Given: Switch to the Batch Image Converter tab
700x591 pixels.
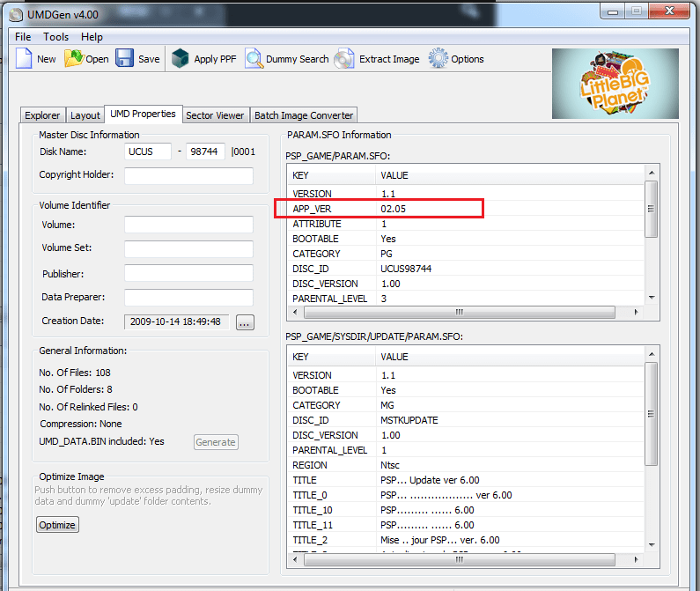Looking at the screenshot, I should pos(304,115).
